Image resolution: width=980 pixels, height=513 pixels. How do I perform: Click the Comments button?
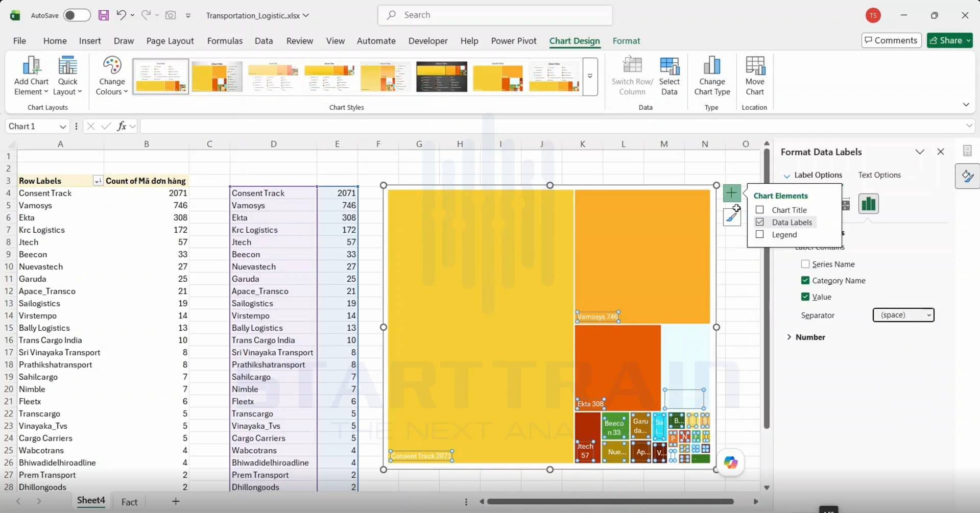pos(891,40)
